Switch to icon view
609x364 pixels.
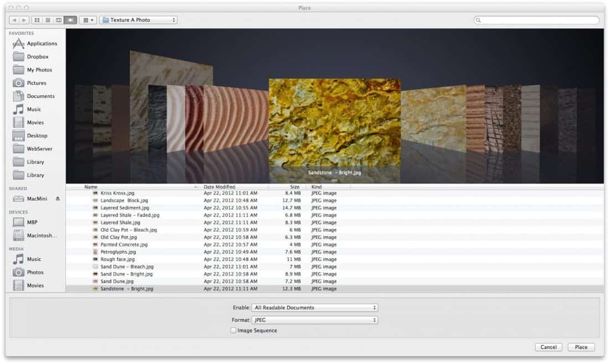pyautogui.click(x=37, y=19)
